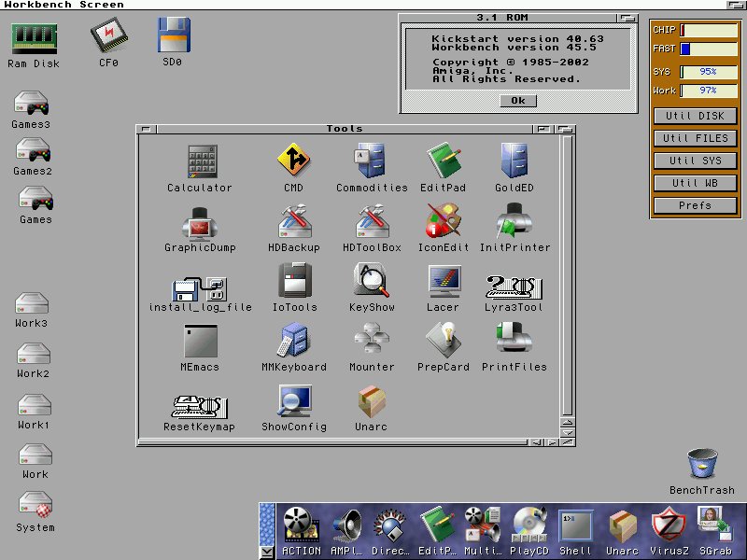Click the Util SYS button

tap(695, 161)
